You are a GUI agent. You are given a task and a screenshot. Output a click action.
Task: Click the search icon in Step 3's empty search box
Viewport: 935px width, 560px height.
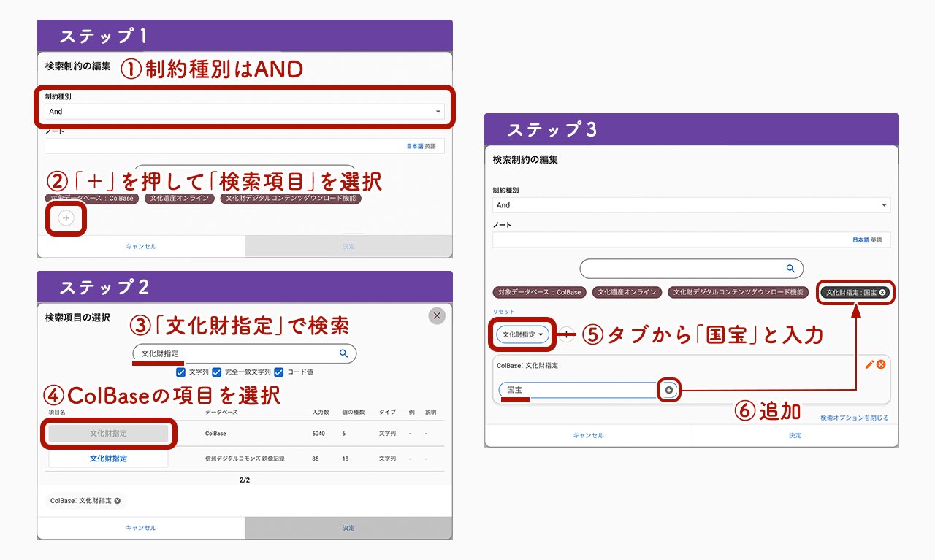pos(790,269)
